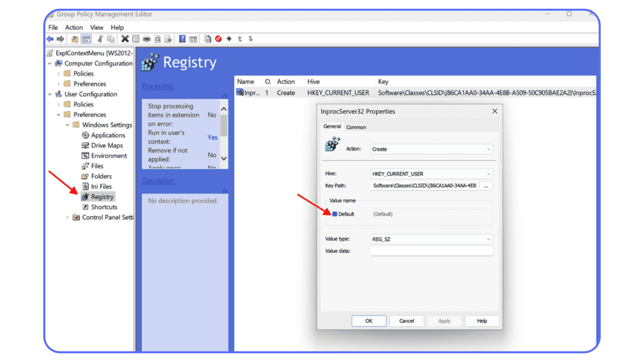Expand the Control Panel Settings node

[x=67, y=217]
